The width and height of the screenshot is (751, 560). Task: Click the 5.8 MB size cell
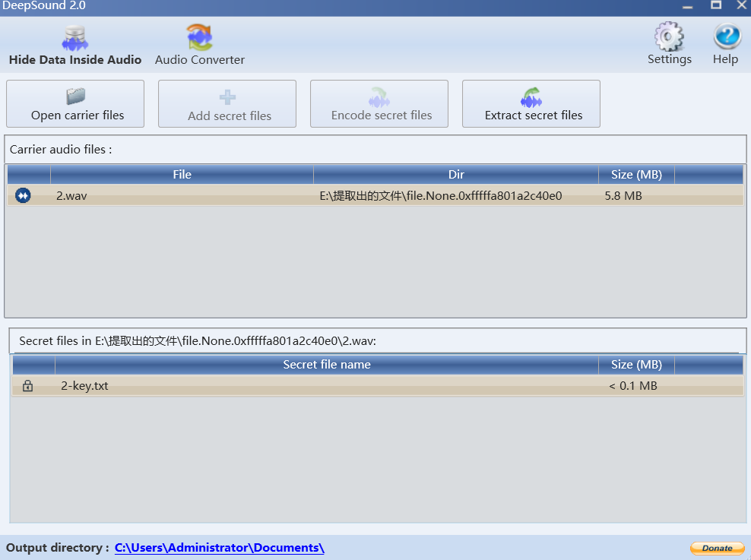coord(623,196)
